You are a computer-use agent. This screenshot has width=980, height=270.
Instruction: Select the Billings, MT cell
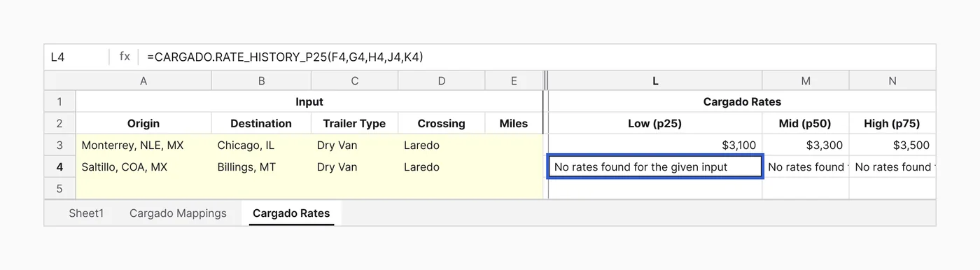[261, 167]
